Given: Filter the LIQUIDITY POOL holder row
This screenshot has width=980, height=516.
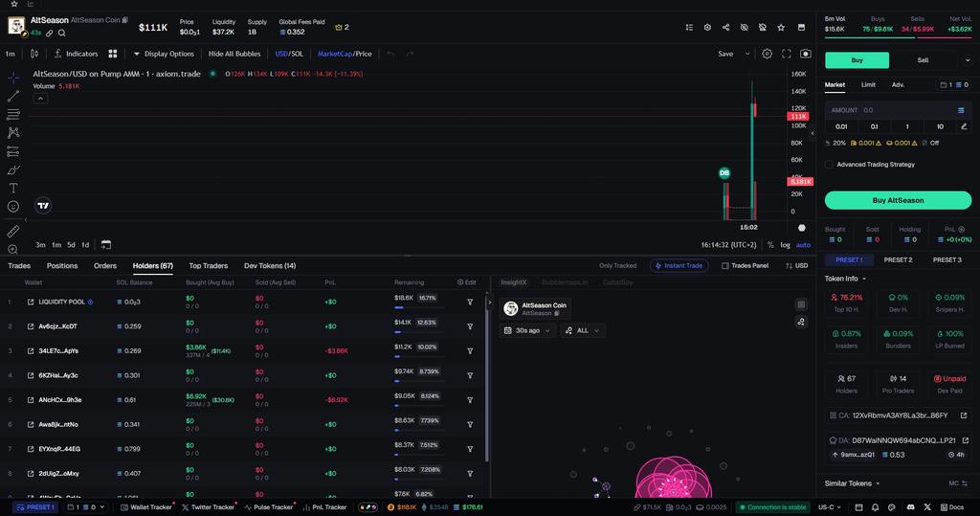Looking at the screenshot, I should 470,303.
